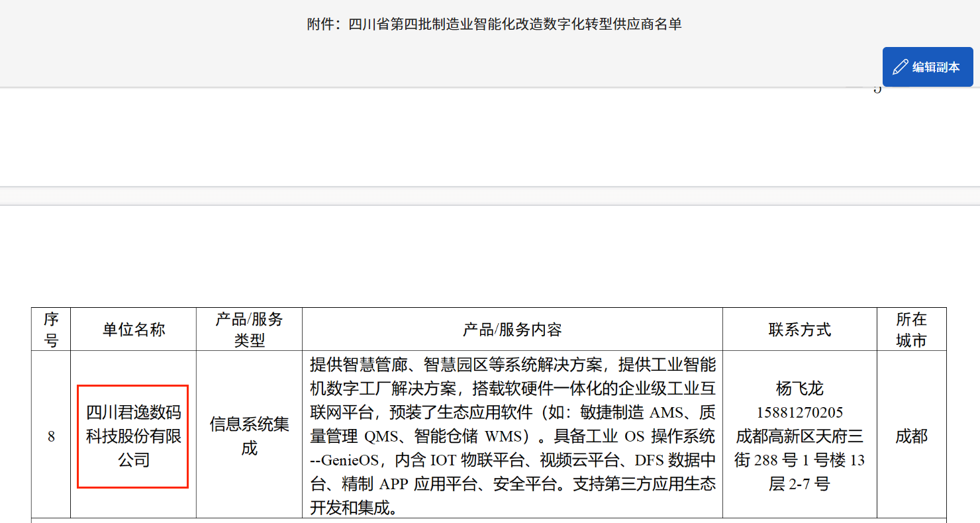Click the 产品/服务类型 column header
This screenshot has width=980, height=523.
point(249,330)
